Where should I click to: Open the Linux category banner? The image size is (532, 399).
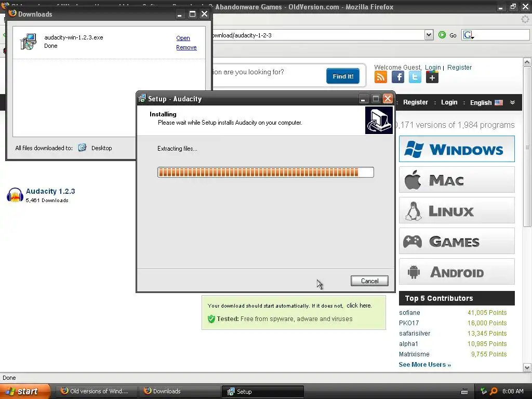click(457, 210)
